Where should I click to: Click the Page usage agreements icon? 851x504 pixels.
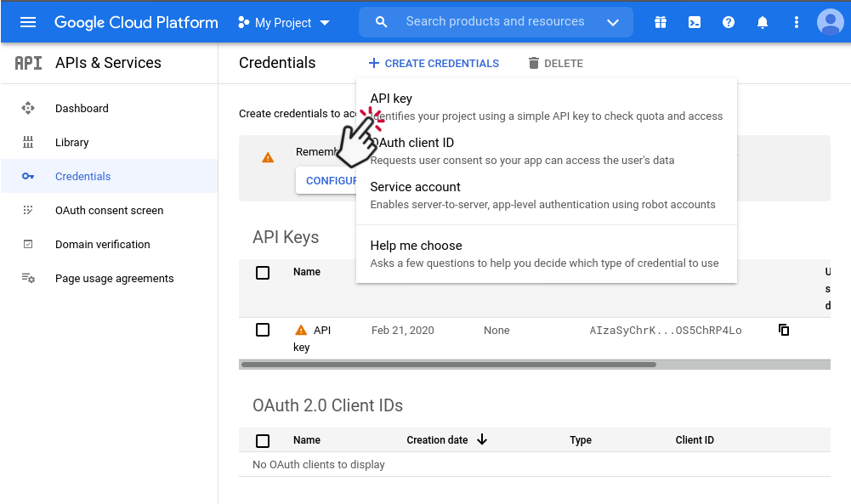coord(28,278)
